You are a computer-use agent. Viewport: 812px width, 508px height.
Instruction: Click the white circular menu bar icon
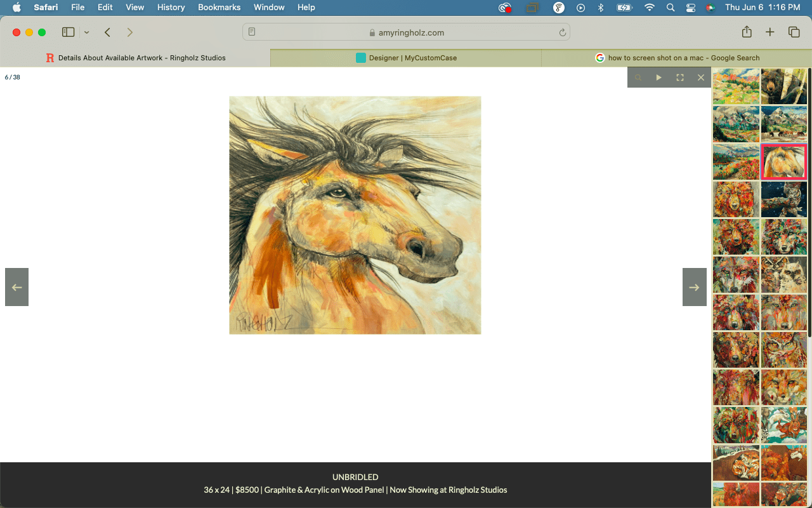[x=559, y=8]
